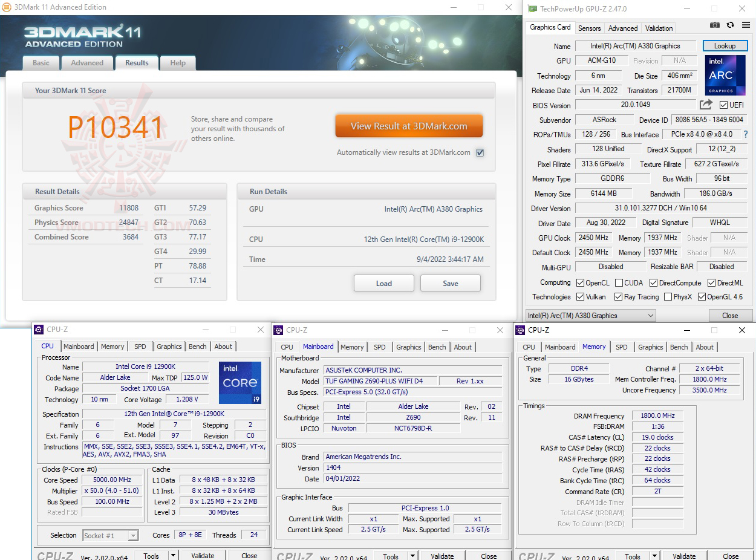
Task: Click Save button in Run Details
Action: 451,283
